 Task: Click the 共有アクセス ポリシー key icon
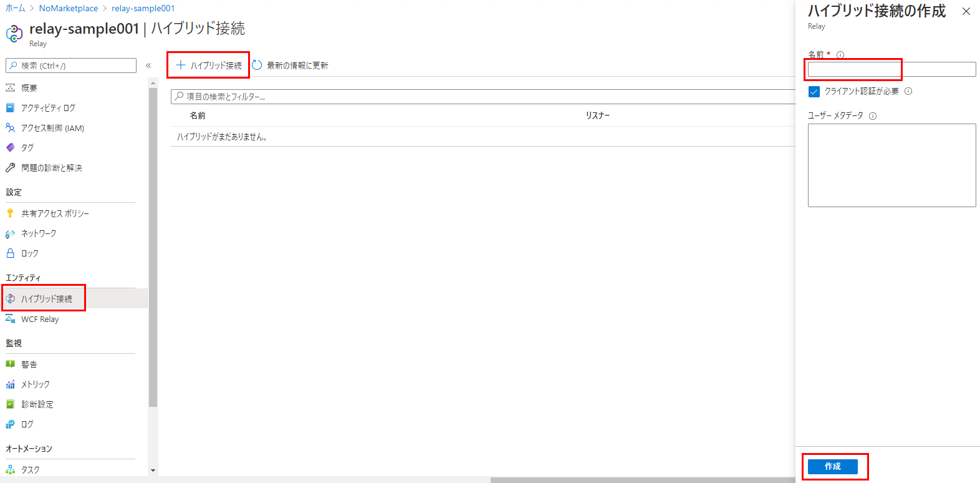(10, 213)
